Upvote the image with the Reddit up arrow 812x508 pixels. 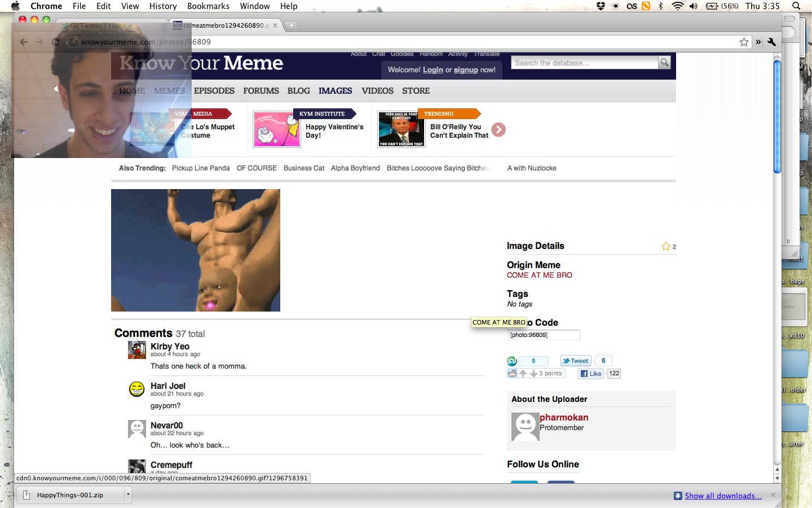(x=523, y=374)
